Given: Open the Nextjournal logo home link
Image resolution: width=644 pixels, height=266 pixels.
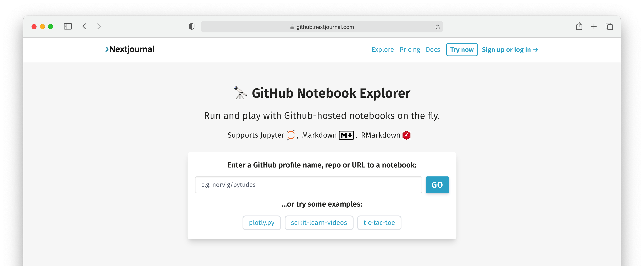Looking at the screenshot, I should [x=130, y=49].
